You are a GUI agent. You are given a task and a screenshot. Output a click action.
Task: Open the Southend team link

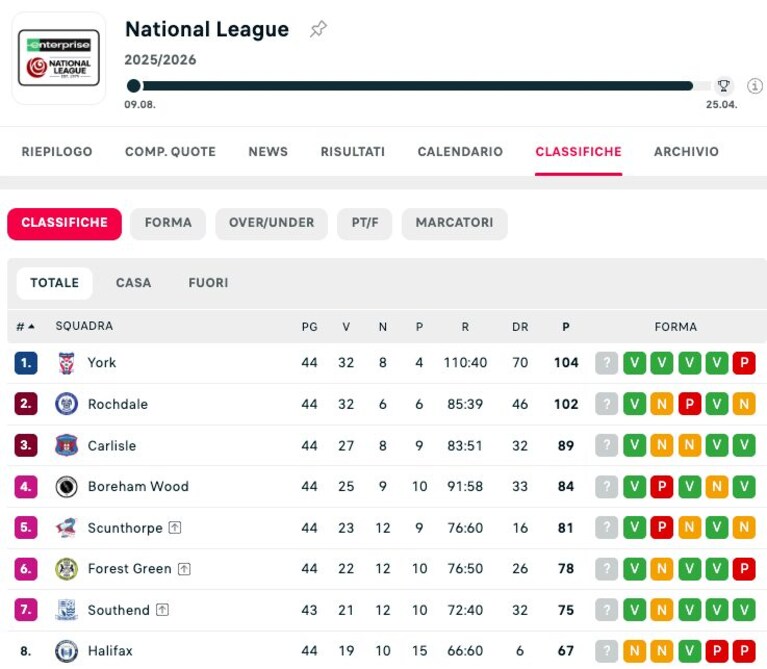coord(118,610)
